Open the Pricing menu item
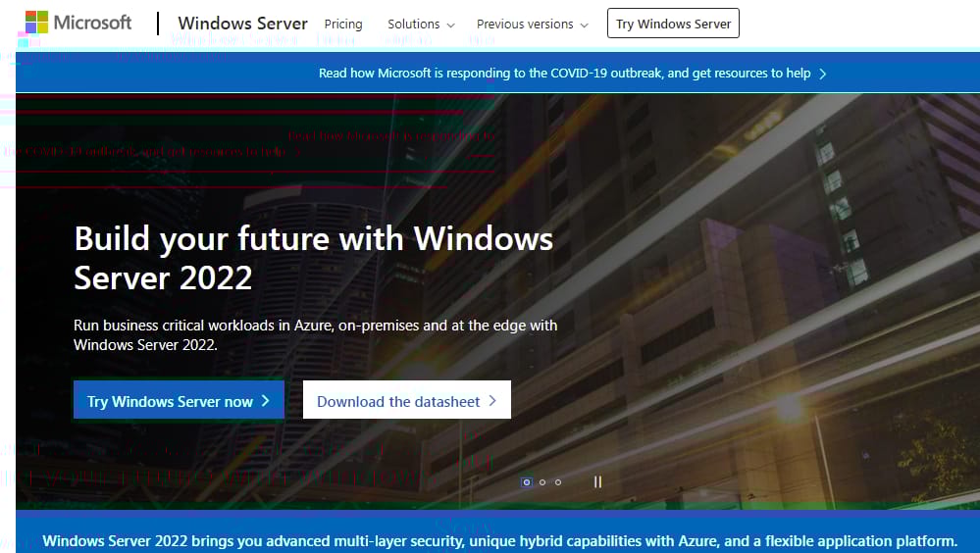Screen dimensions: 980x553 (343, 24)
